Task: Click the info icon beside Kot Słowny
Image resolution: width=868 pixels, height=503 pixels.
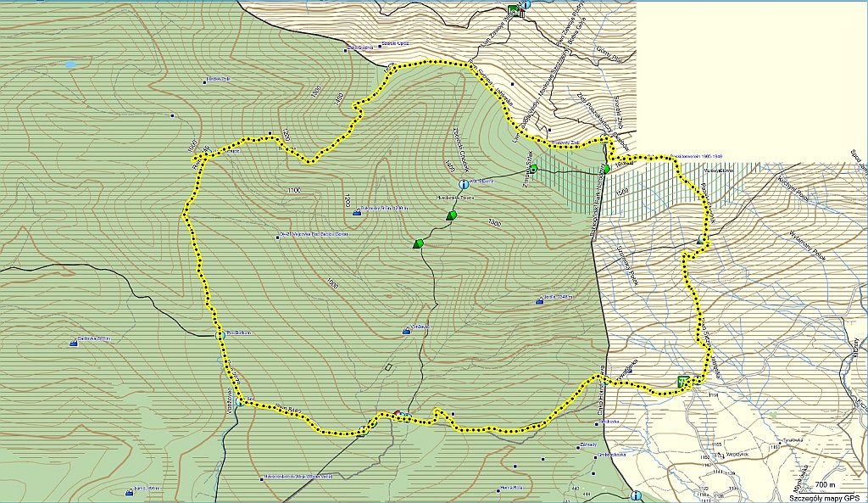Action: 463,184
